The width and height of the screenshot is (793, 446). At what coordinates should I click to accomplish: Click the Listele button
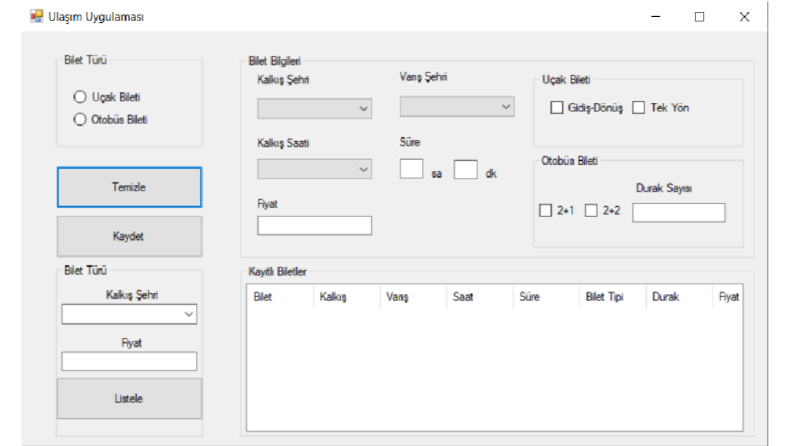(129, 398)
